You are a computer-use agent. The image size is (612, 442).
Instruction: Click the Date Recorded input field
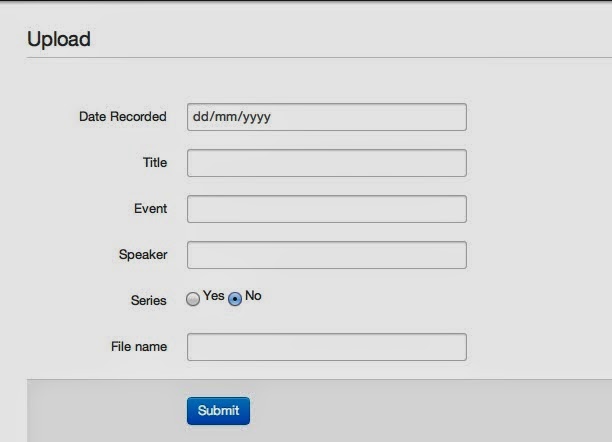click(x=327, y=117)
